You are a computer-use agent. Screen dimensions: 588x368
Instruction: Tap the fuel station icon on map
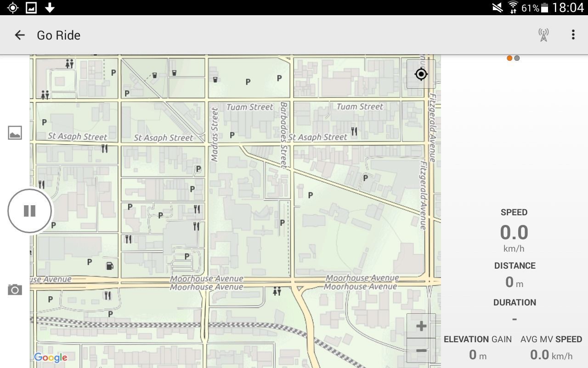point(110,266)
